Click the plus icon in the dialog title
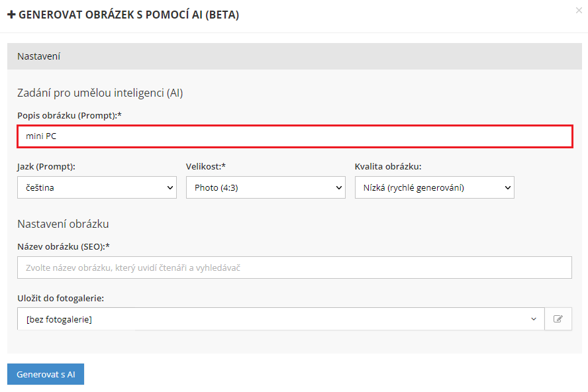 click(x=11, y=15)
